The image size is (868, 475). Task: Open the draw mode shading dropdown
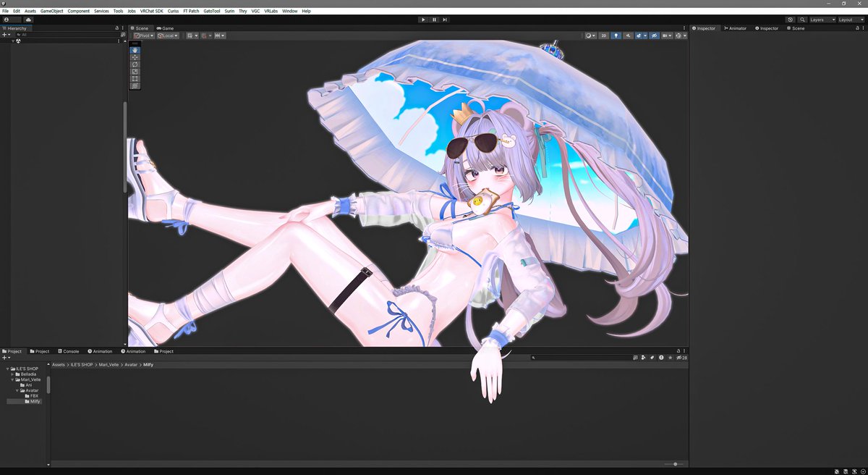point(590,35)
